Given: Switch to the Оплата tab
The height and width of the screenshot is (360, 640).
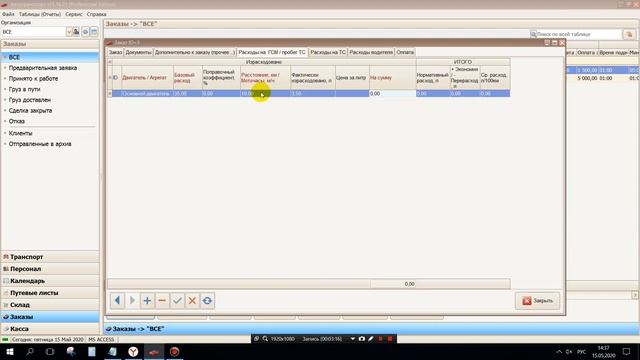Looking at the screenshot, I should point(405,52).
